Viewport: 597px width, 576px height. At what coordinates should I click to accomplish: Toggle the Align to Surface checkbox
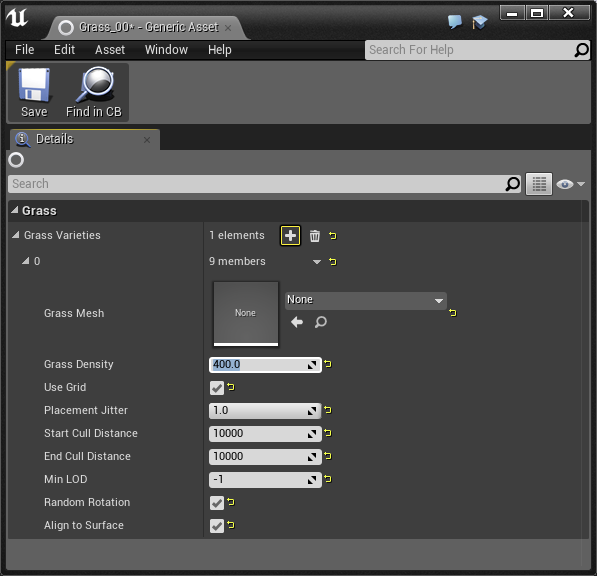[217, 526]
